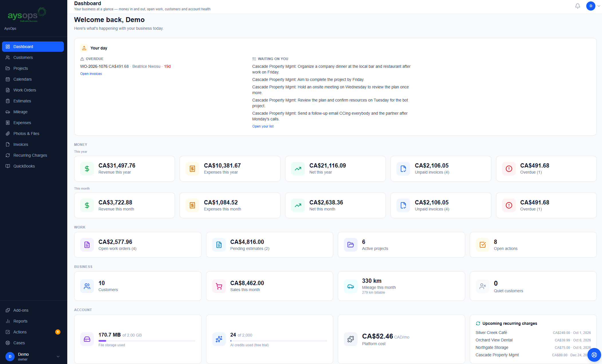Click the Estimates sidebar icon
Image resolution: width=602 pixels, height=364 pixels.
click(x=8, y=101)
